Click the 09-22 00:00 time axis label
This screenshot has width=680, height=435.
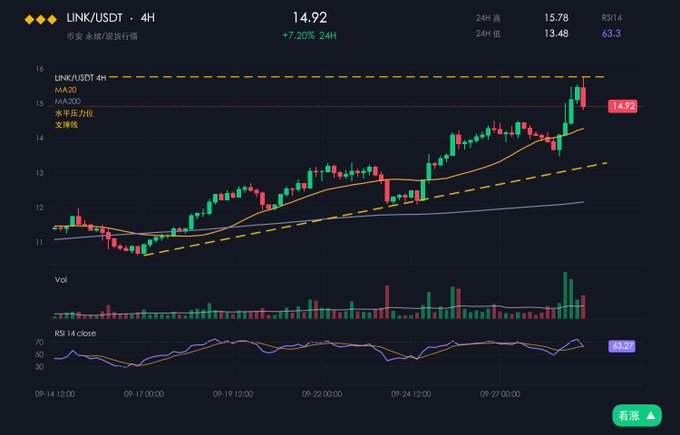click(322, 394)
